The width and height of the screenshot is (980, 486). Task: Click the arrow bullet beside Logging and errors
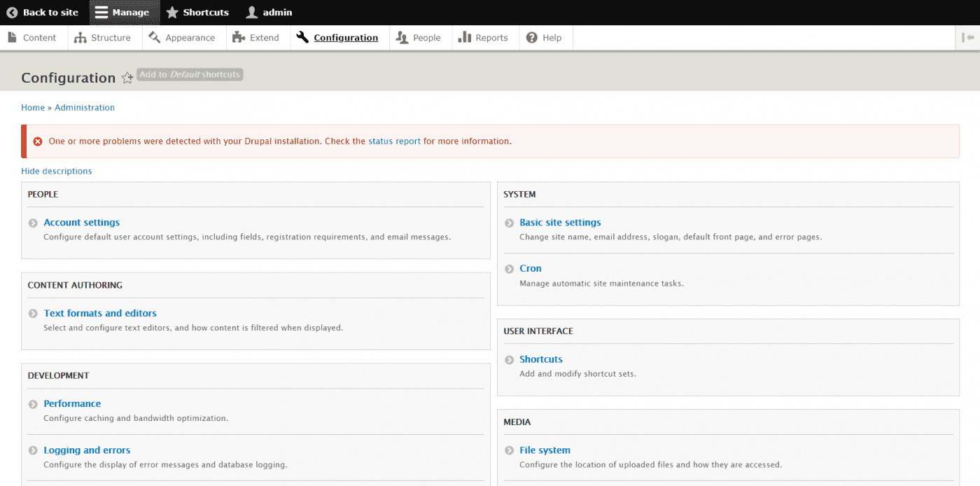point(33,451)
